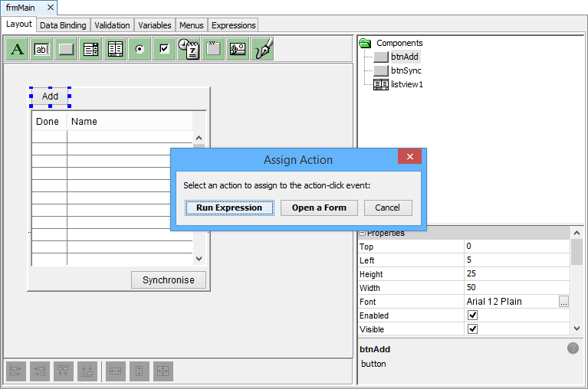588x389 pixels.
Task: Click the Run Expression button
Action: click(229, 208)
